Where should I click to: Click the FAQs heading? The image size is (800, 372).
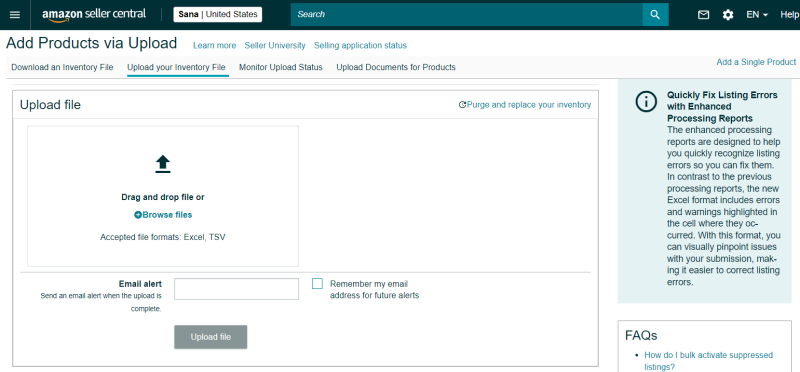click(641, 335)
